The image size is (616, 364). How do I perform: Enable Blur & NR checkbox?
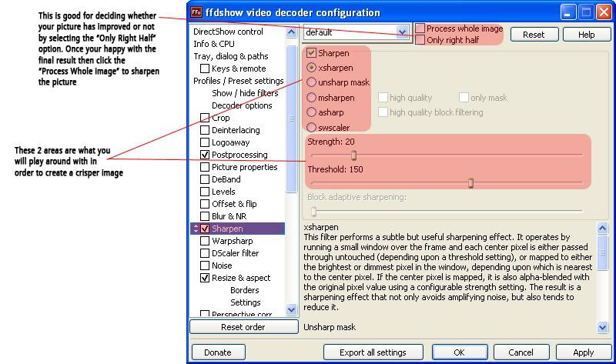[205, 216]
